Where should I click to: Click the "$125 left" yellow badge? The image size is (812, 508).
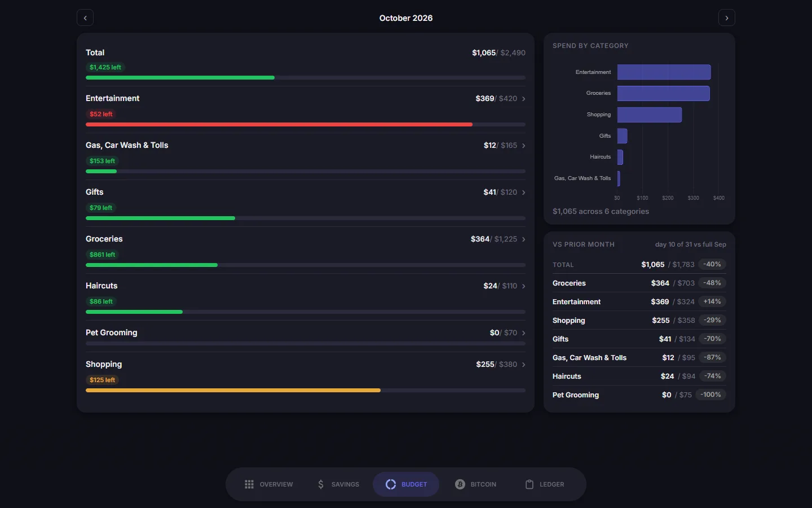(102, 380)
